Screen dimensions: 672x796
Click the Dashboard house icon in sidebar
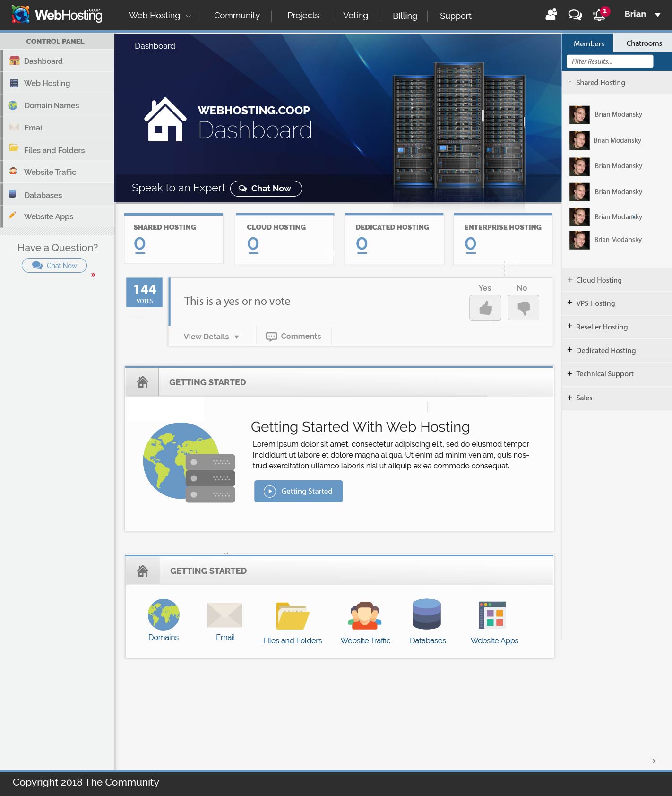14,61
